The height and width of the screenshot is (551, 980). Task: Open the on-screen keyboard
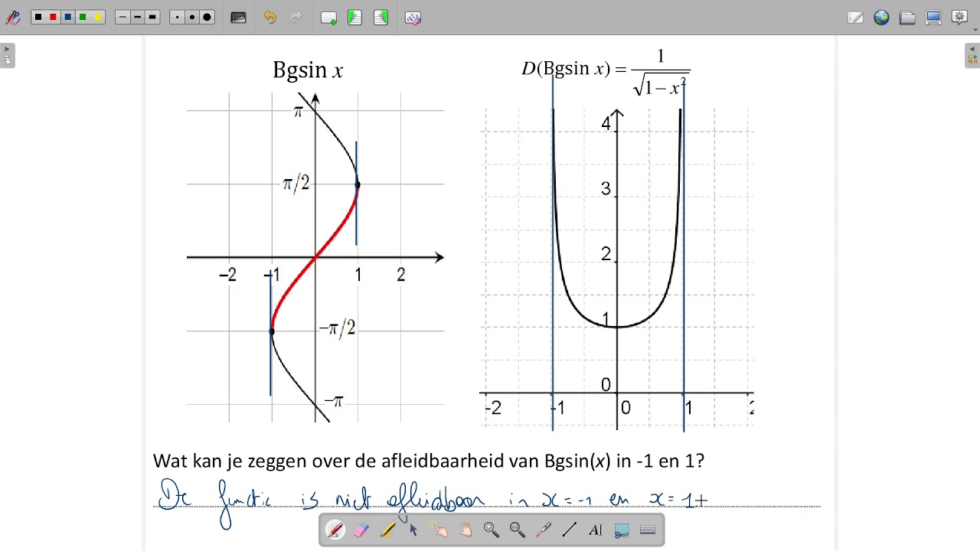pyautogui.click(x=648, y=530)
